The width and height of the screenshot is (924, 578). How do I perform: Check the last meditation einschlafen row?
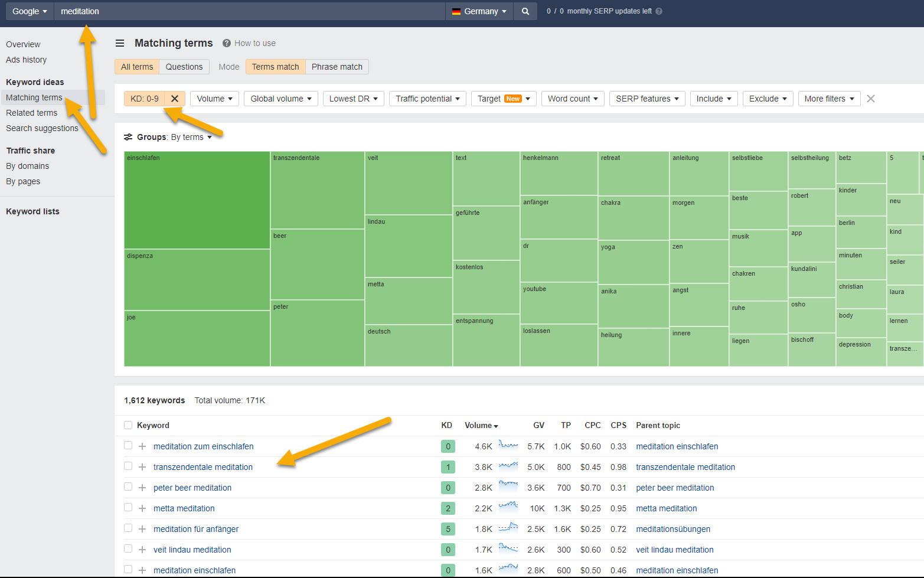(128, 570)
